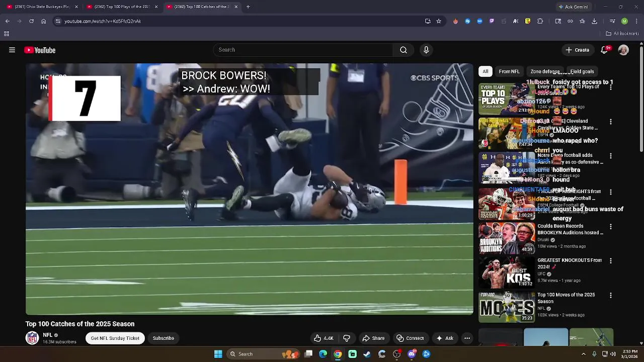Open view site information icon in address bar
The image size is (644, 362).
click(x=58, y=21)
